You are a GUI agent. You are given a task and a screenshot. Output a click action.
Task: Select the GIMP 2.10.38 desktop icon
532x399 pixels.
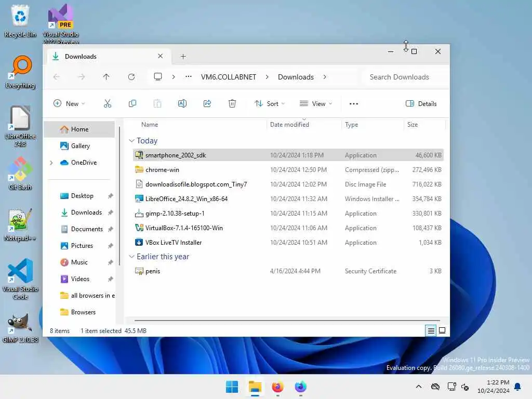click(x=20, y=328)
